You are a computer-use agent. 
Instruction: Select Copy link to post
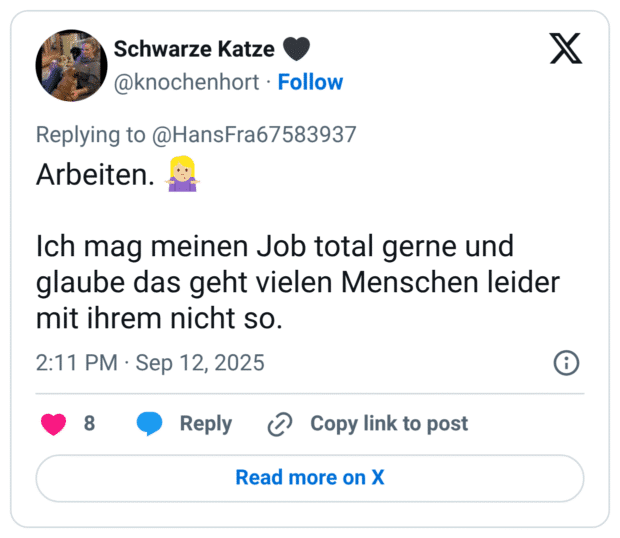click(388, 423)
